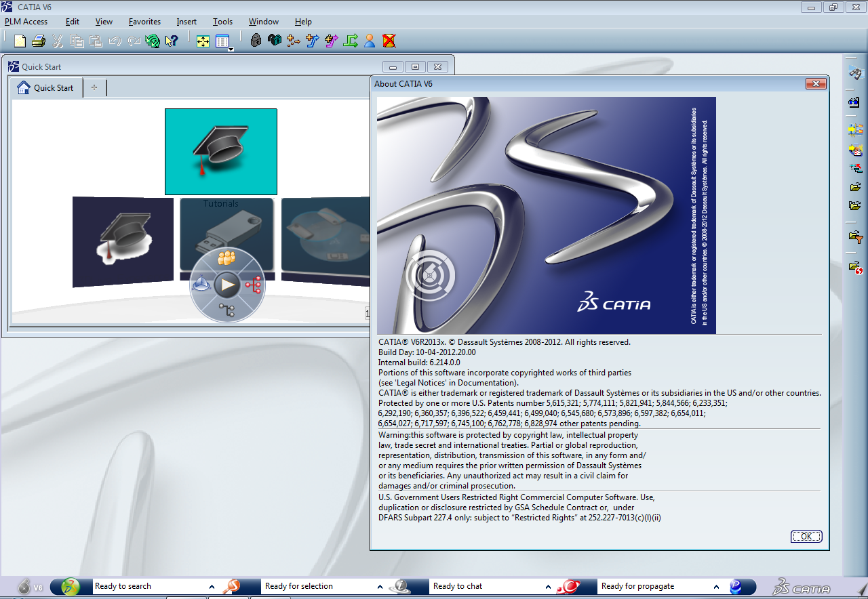
Task: Click the left 3D shape icon on compass
Action: point(202,285)
